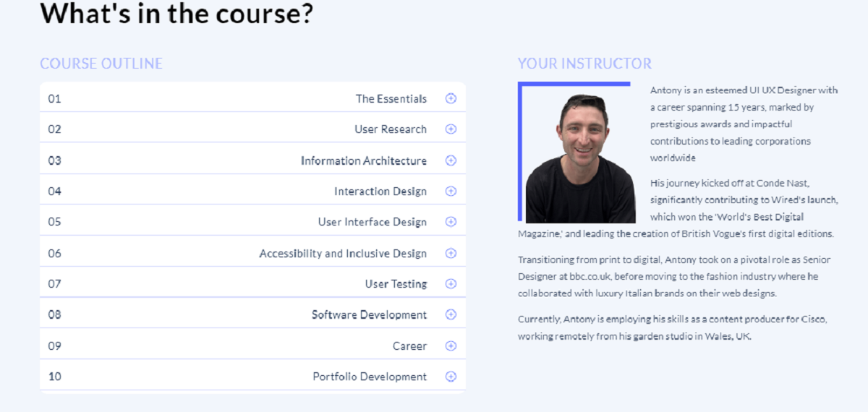868x412 pixels.
Task: Click plus icon beside User Research
Action: click(x=451, y=129)
